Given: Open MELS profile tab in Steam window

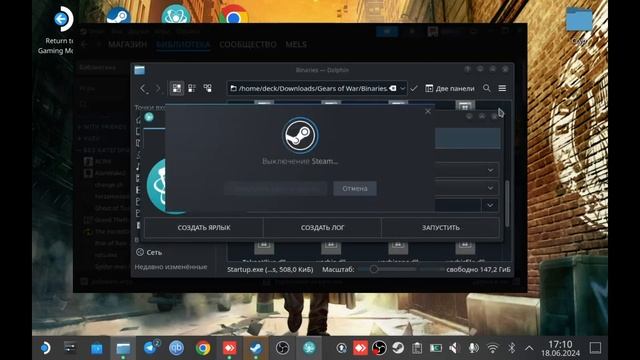Looking at the screenshot, I should click(296, 44).
